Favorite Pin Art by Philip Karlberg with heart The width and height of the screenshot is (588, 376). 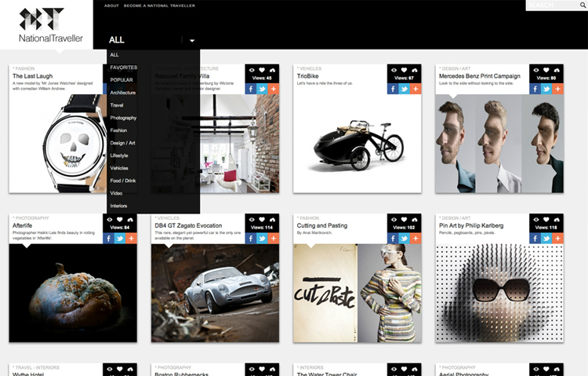click(x=546, y=219)
